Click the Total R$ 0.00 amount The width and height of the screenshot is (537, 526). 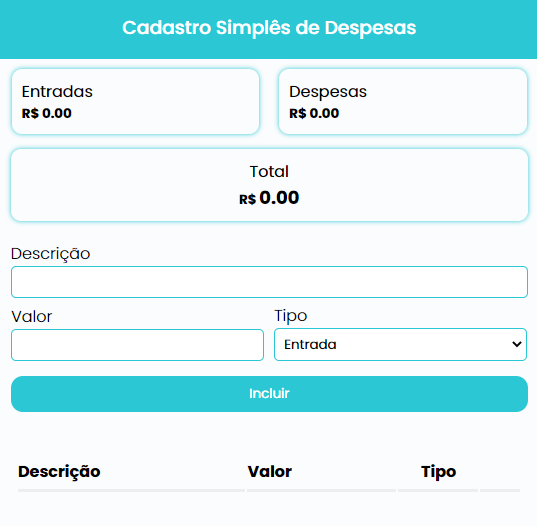269,198
